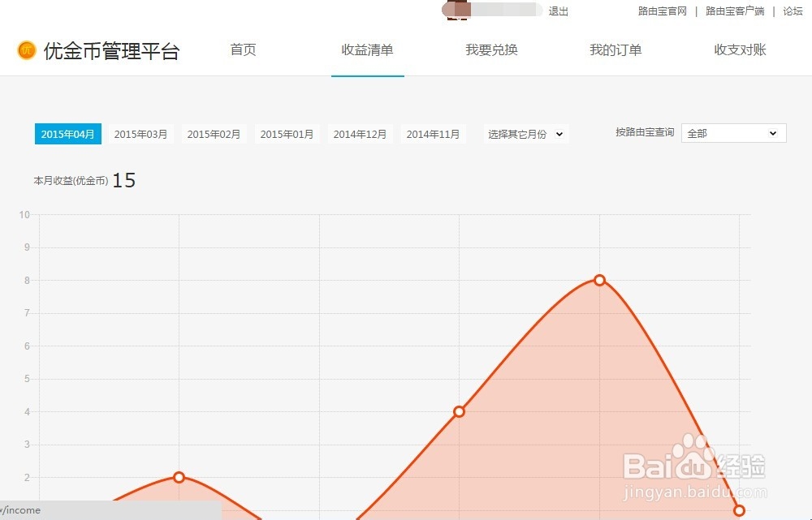Go to the 我要兑换 tab
The image size is (812, 520).
coord(491,49)
